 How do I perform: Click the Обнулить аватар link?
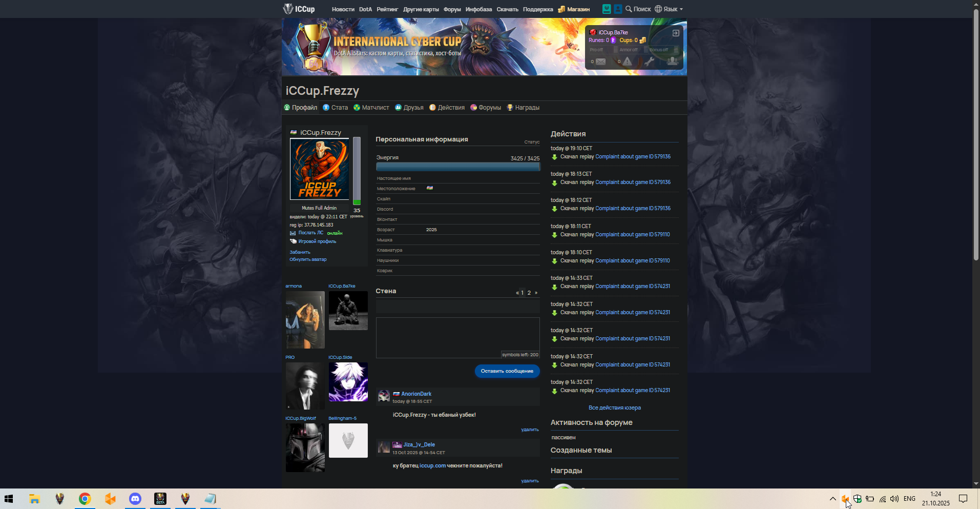tap(308, 259)
